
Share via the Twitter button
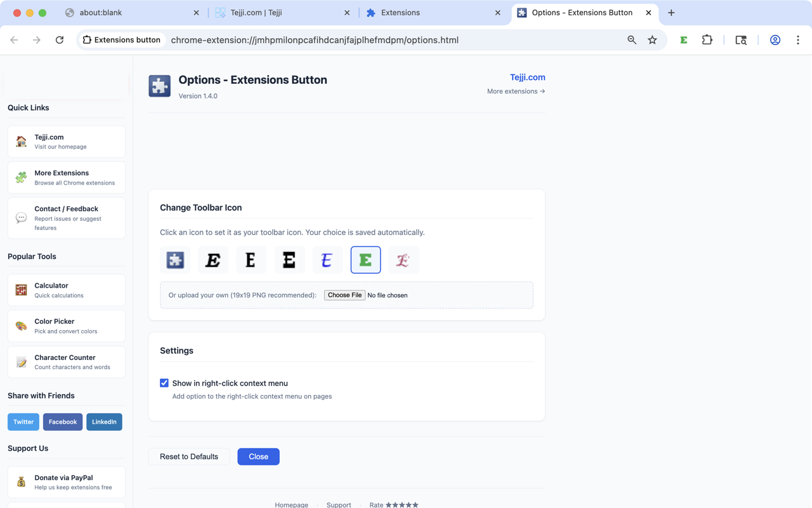click(x=23, y=422)
